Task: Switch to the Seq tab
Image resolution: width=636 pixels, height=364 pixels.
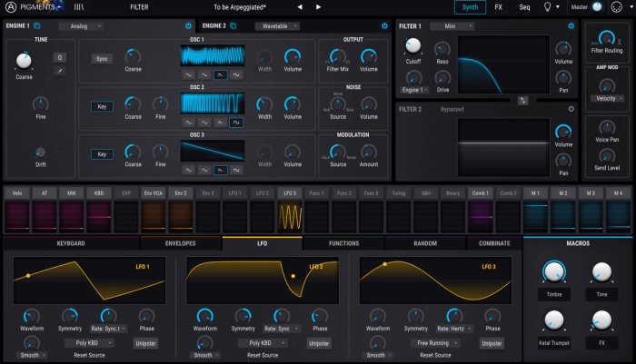Action: (524, 7)
